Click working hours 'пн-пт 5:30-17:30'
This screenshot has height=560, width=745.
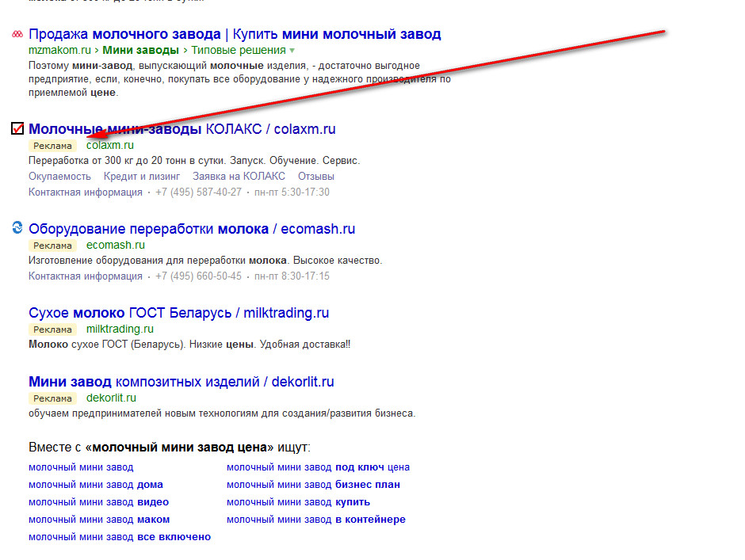coord(292,192)
